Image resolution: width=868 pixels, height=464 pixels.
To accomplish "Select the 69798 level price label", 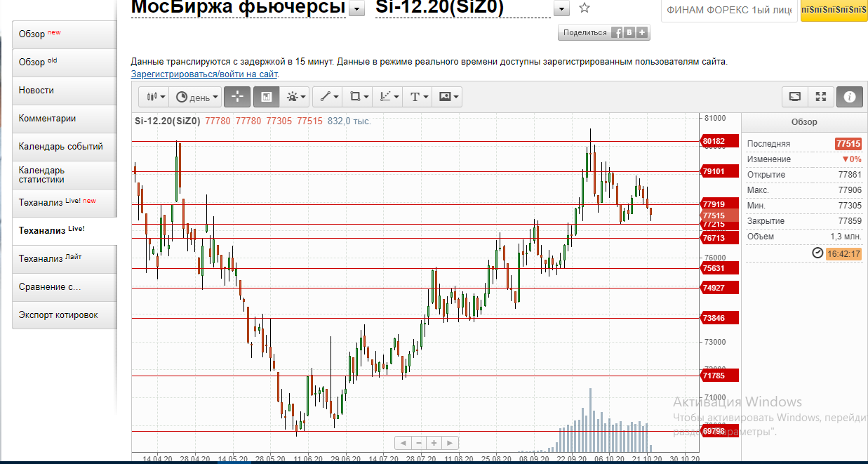I will tap(720, 431).
